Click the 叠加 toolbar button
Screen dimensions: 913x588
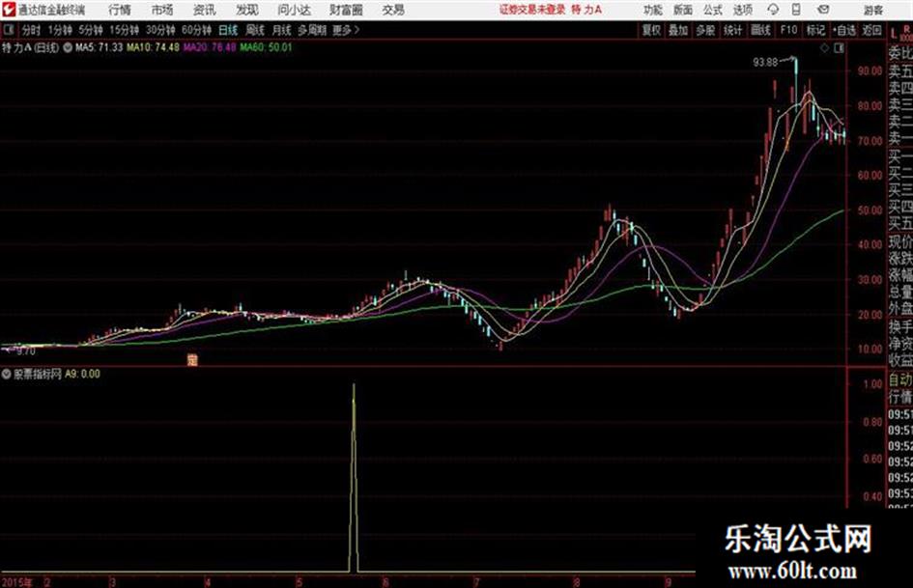[x=678, y=30]
